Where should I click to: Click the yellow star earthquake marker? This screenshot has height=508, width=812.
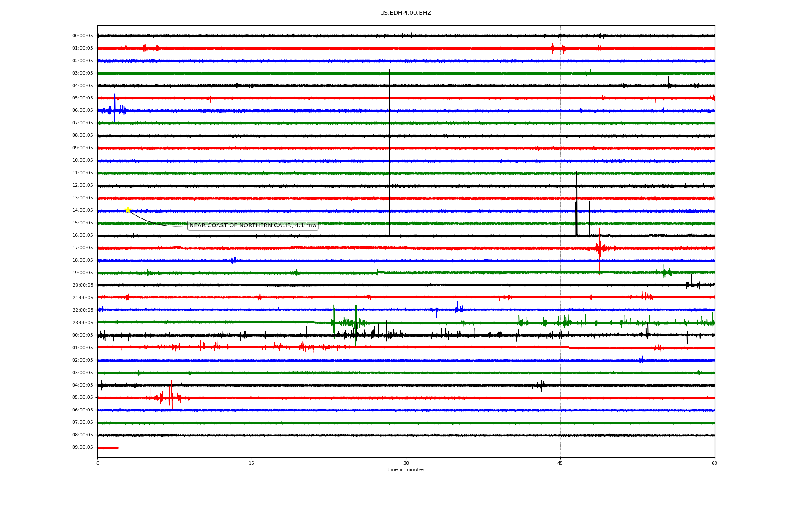(128, 210)
